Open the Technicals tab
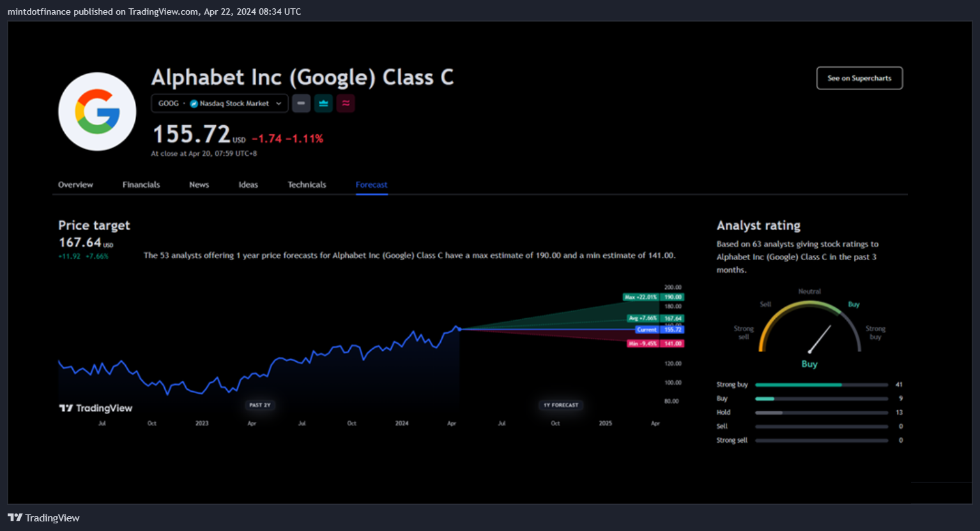 pos(307,185)
